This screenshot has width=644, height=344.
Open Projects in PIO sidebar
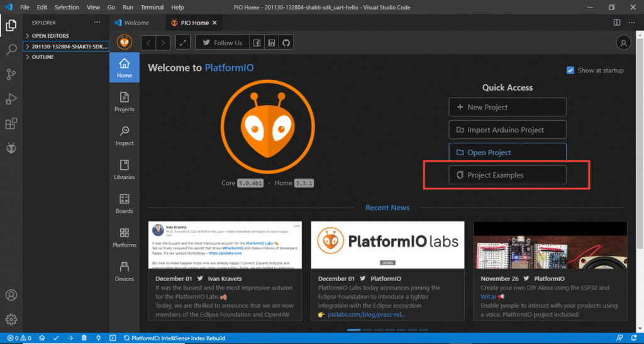[125, 102]
